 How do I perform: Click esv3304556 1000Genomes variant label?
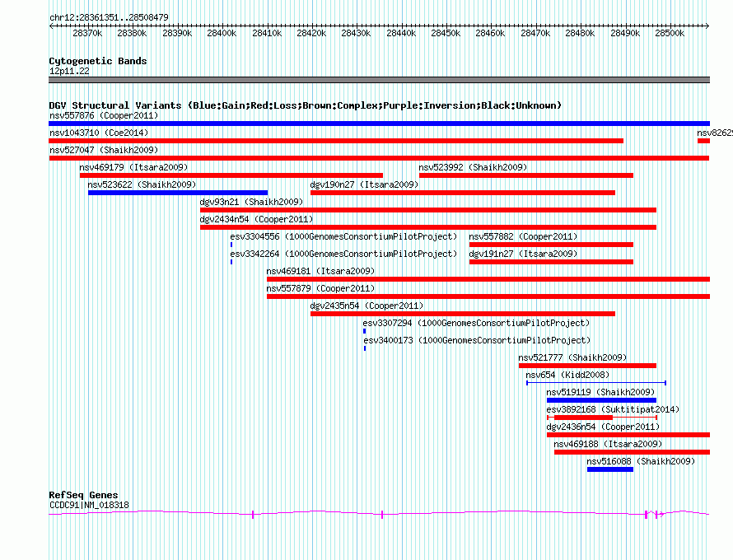(x=343, y=236)
